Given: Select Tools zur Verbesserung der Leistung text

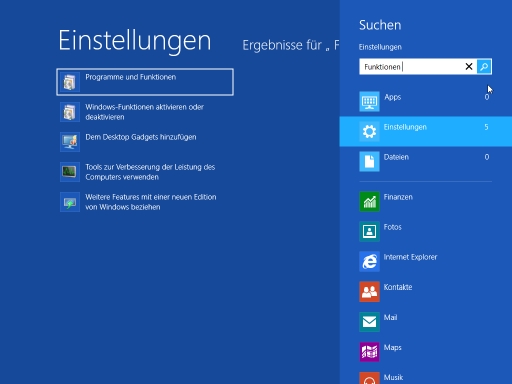Looking at the screenshot, I should 150,172.
